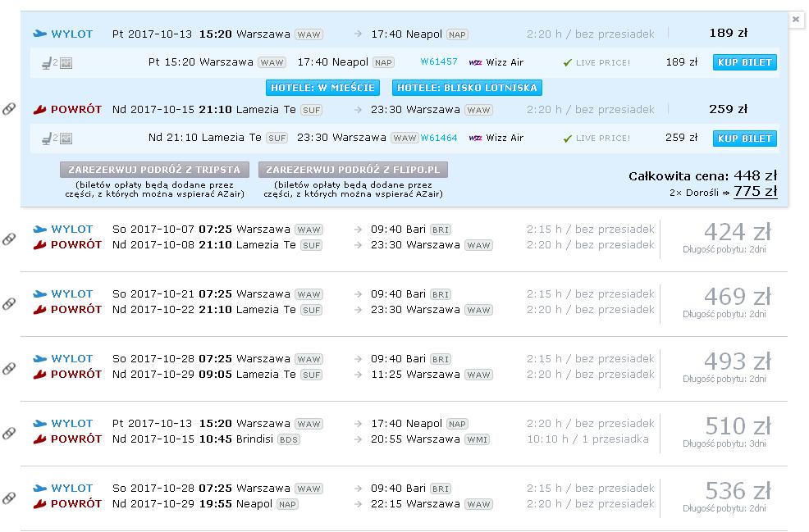809x532 pixels.
Task: Expand the 536 zł flight result
Action: click(x=404, y=498)
